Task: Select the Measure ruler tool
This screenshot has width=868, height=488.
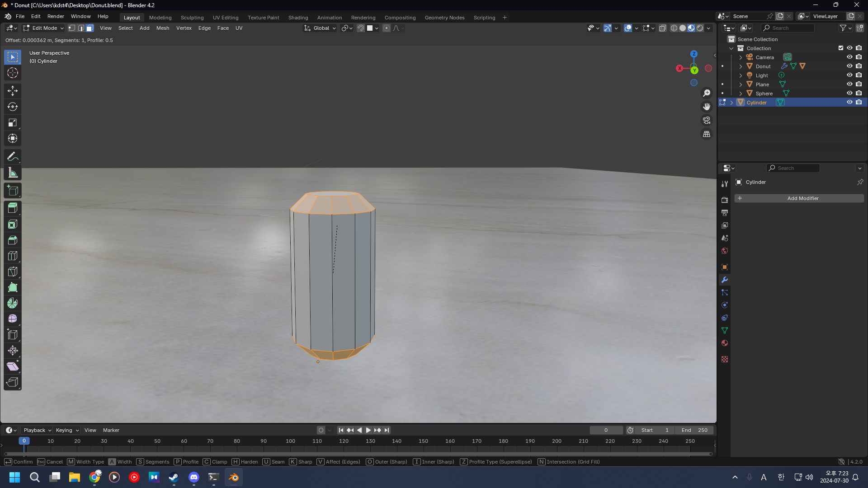Action: pos(13,173)
